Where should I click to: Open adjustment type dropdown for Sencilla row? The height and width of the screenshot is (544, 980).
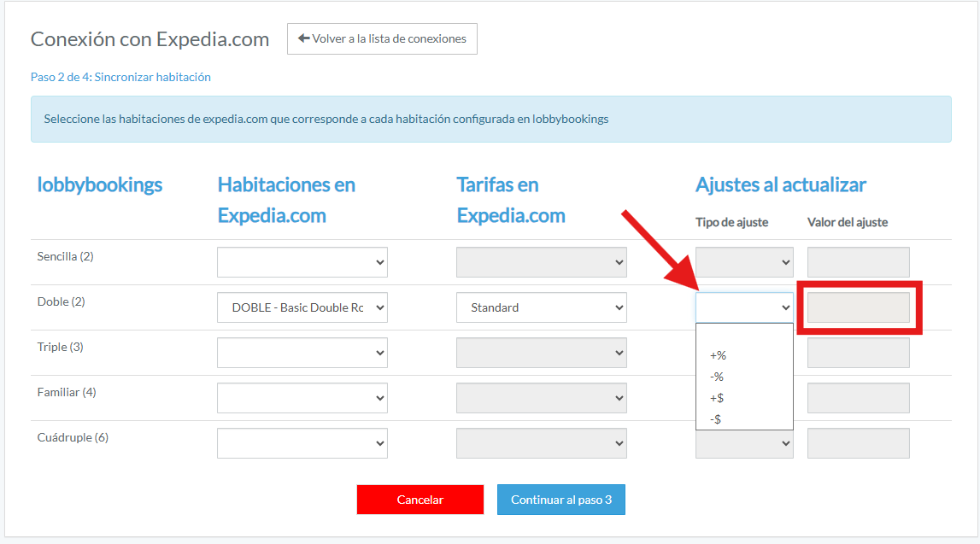pyautogui.click(x=744, y=262)
